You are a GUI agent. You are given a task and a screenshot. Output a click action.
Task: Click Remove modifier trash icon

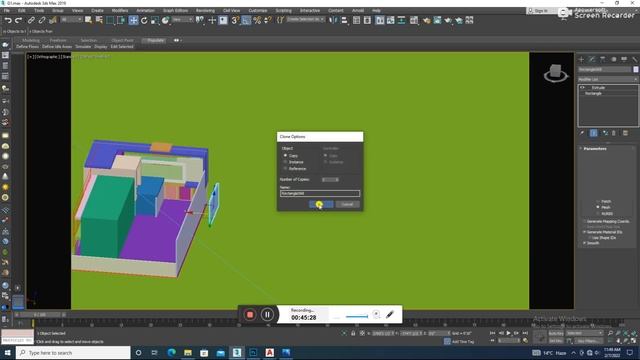tap(614, 133)
